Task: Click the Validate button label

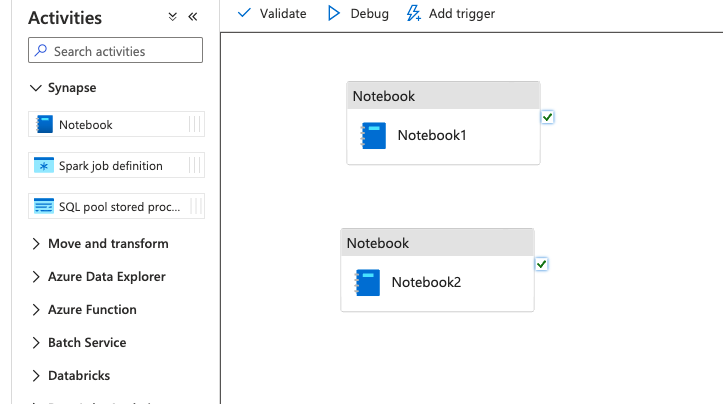Action: 283,14
